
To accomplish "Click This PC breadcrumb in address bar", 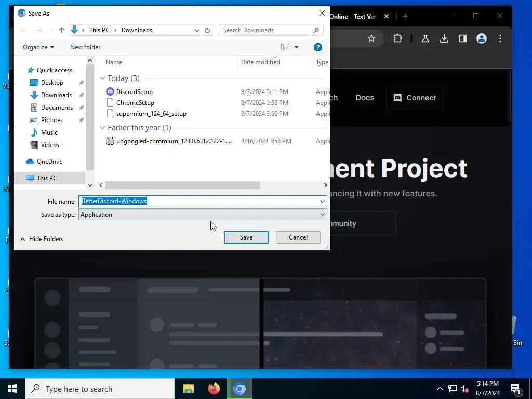I will pos(99,30).
